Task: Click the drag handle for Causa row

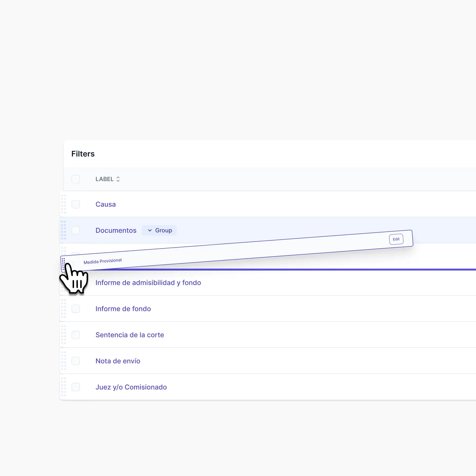Action: pos(63,204)
